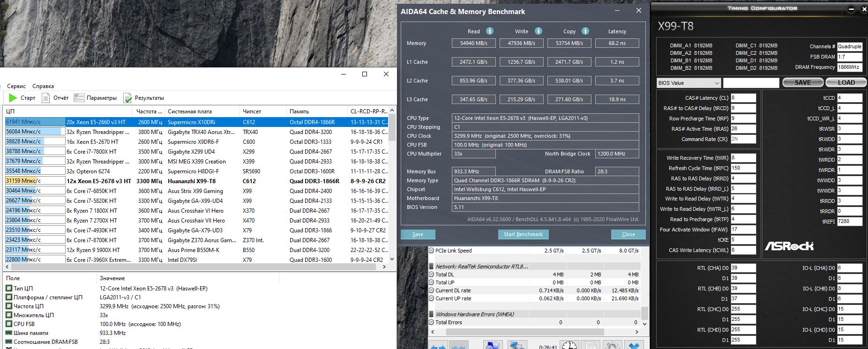The height and width of the screenshot is (349, 868).
Task: Sort by the Системная плата column header
Action: click(202, 111)
